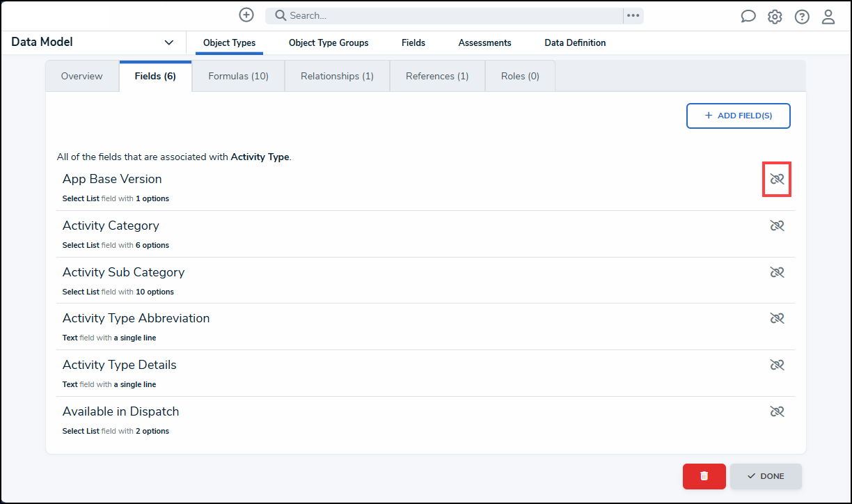The height and width of the screenshot is (504, 852).
Task: Select the Fields (6) tab
Action: tap(155, 76)
